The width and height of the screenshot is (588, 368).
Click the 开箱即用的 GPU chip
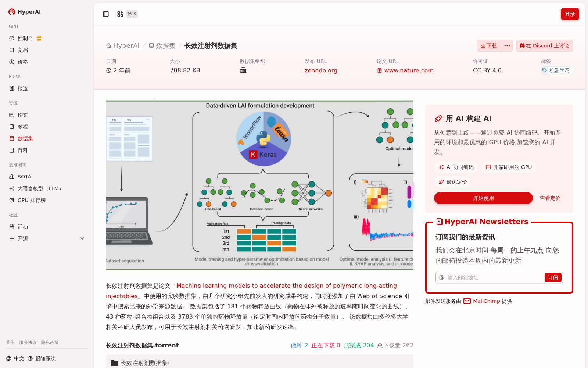pos(509,167)
